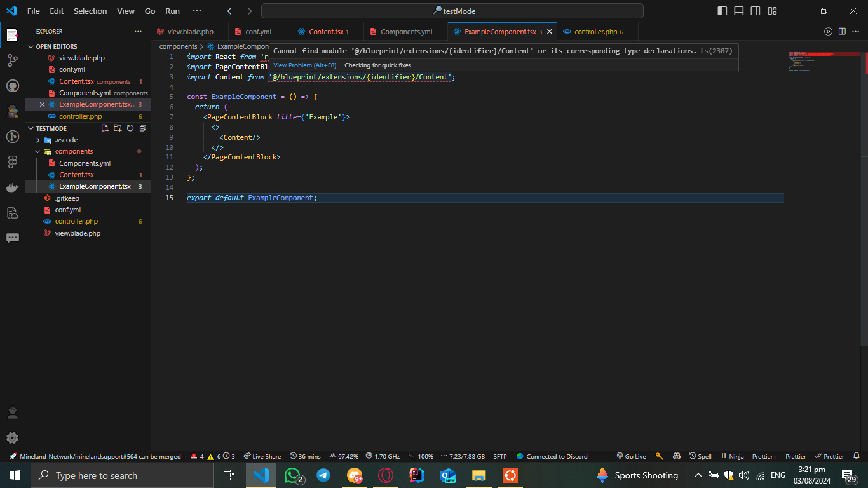Viewport: 868px width, 488px height.
Task: Open the Selection menu
Action: coord(90,11)
